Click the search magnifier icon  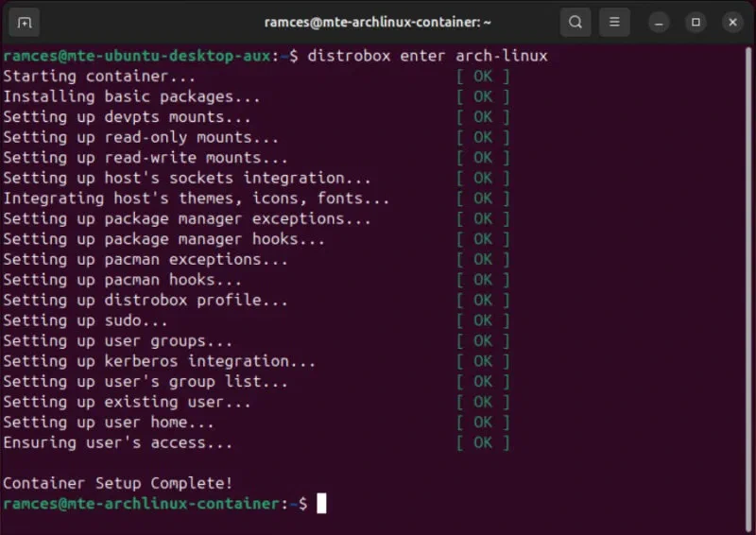click(576, 22)
